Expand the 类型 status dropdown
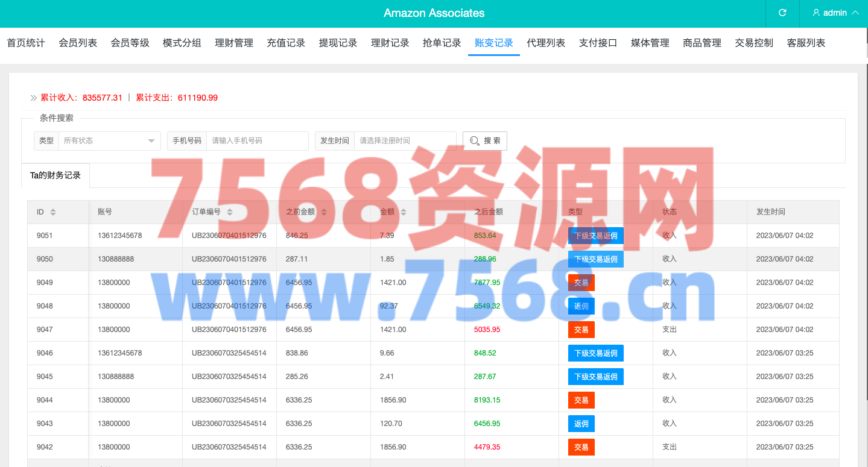Image resolution: width=868 pixels, height=467 pixels. 109,140
